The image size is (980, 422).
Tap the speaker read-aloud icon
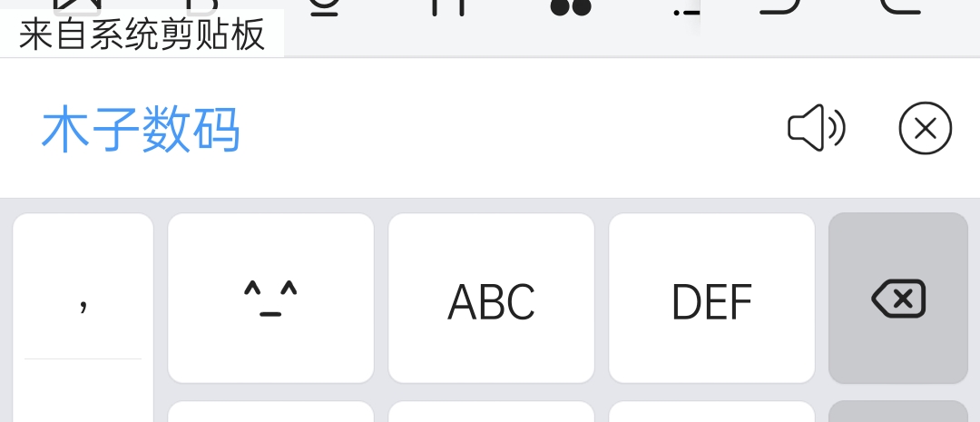[817, 128]
